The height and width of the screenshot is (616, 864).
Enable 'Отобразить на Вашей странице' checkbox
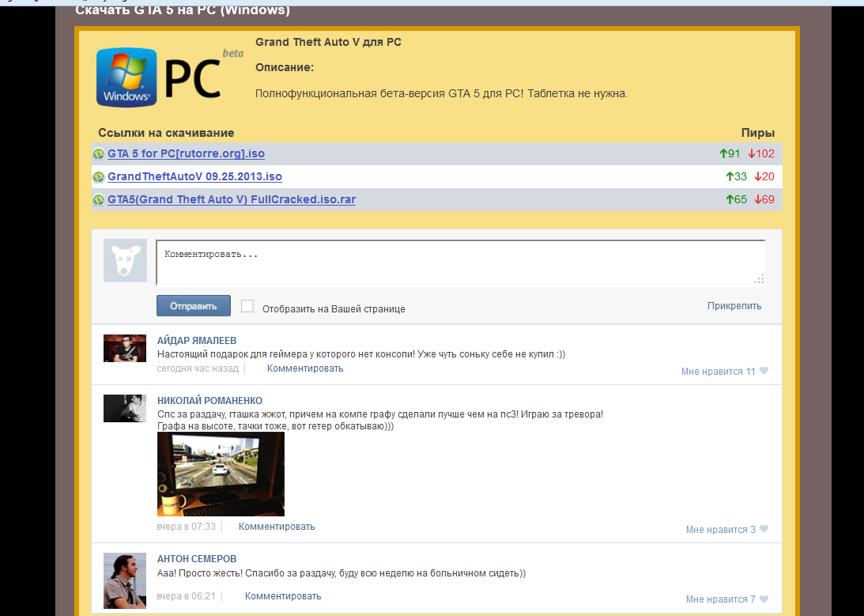click(x=247, y=306)
